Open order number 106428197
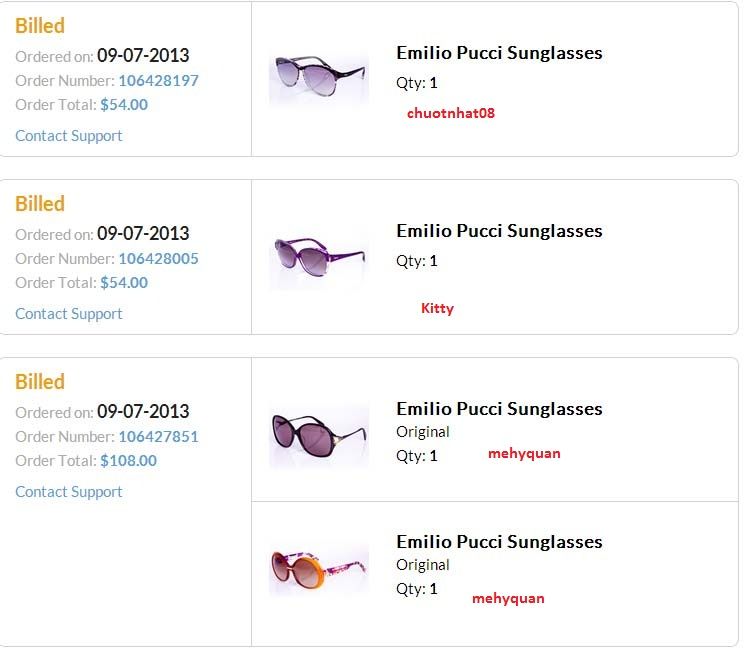Screen dimensions: 750x651 pyautogui.click(x=158, y=80)
